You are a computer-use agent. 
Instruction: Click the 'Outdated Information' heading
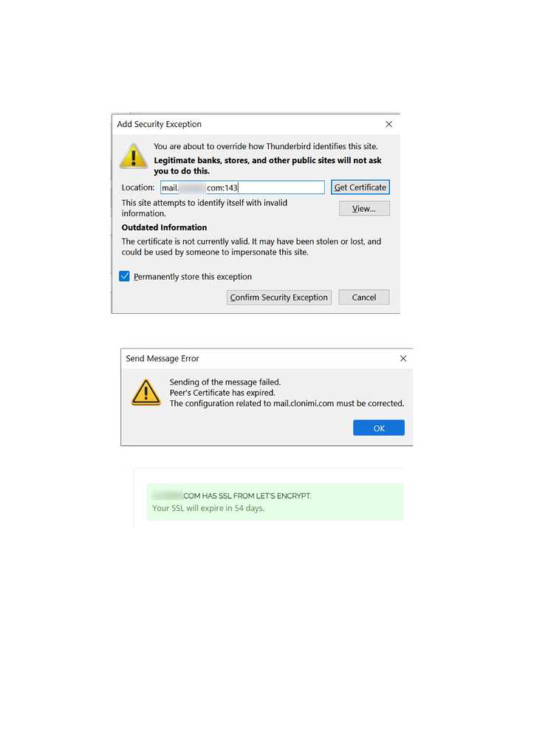(x=164, y=227)
